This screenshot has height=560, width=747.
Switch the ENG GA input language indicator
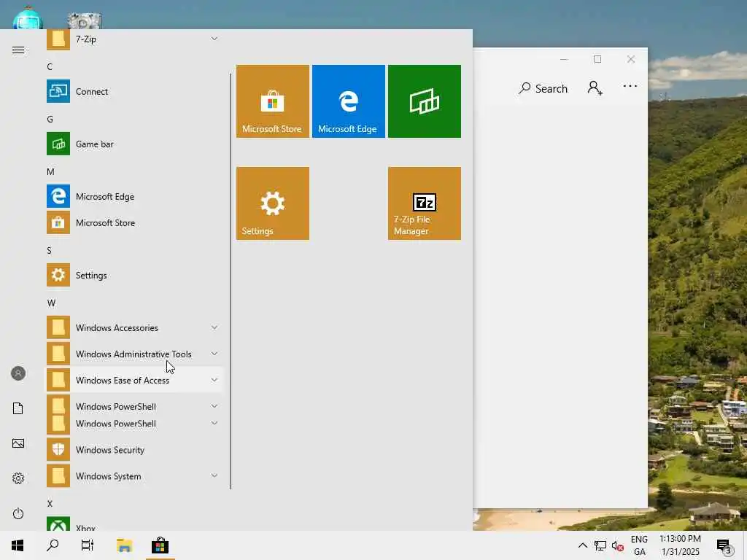point(639,545)
